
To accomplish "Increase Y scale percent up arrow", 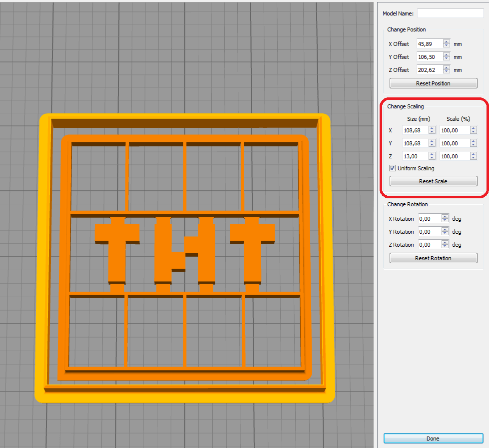I will 474,141.
